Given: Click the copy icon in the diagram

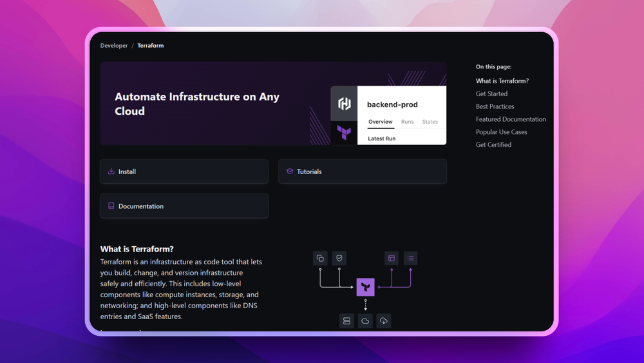Looking at the screenshot, I should click(x=320, y=258).
